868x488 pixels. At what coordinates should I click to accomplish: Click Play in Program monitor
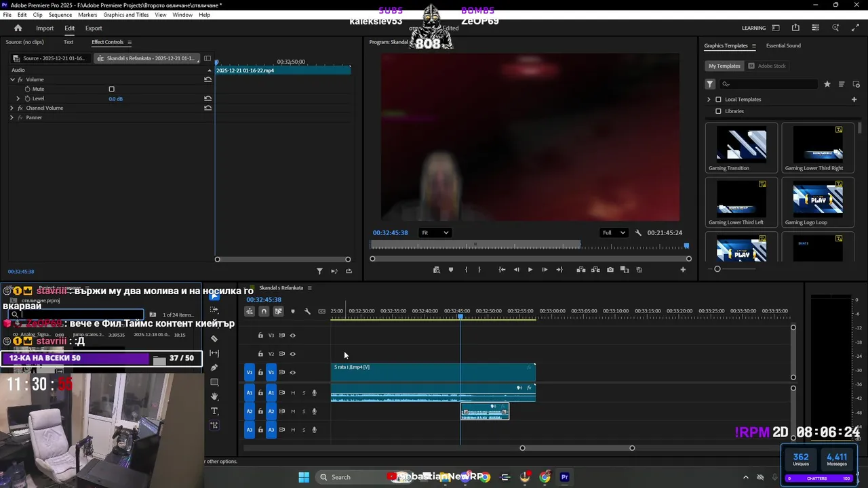[x=530, y=270]
